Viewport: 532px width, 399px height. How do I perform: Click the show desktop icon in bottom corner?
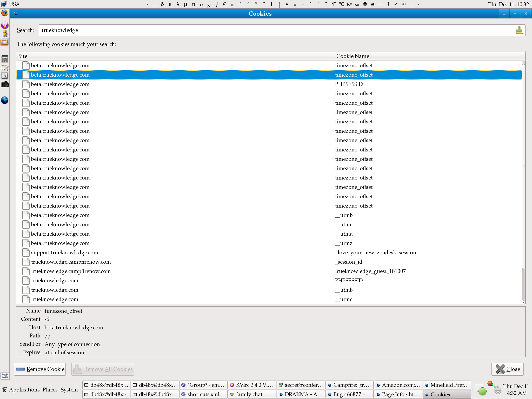click(x=5, y=376)
